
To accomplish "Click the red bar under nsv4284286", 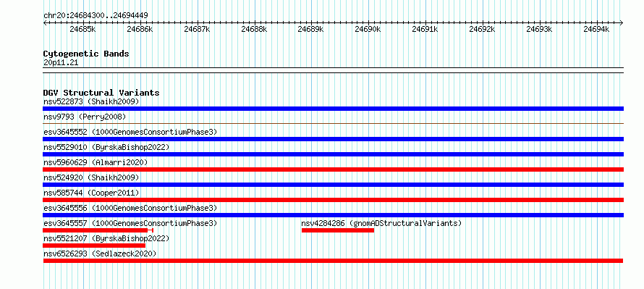I will coord(338,230).
